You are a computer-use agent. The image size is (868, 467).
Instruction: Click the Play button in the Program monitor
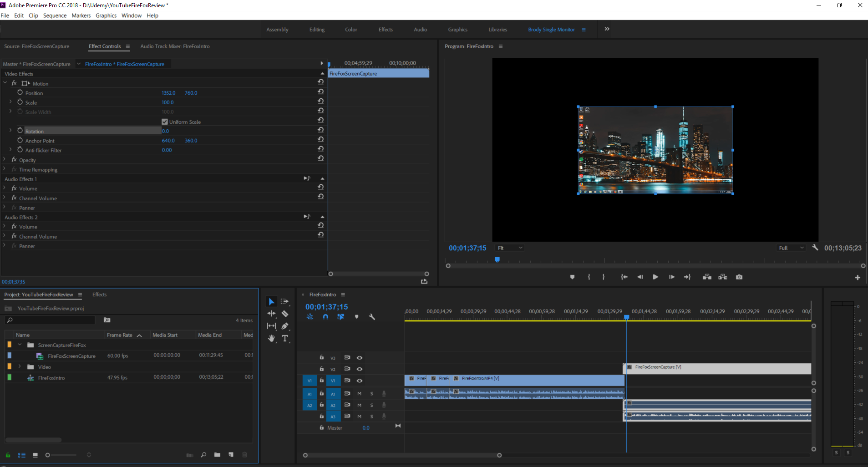(x=655, y=277)
